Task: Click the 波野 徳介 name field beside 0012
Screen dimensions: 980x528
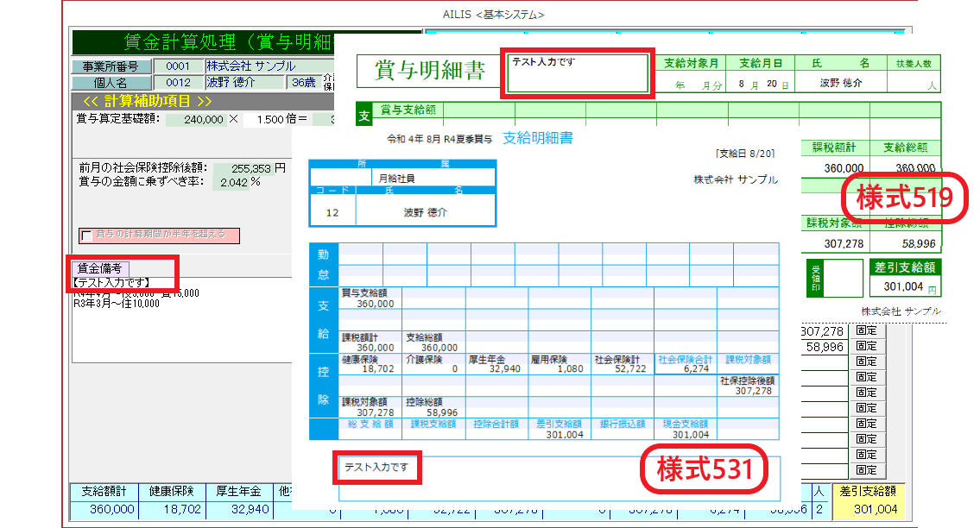Action: pos(244,83)
